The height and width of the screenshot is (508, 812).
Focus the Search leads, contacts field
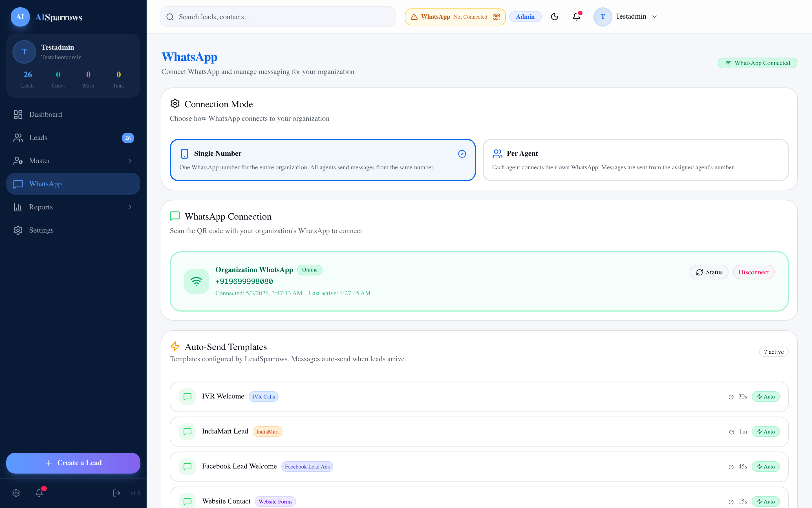278,17
